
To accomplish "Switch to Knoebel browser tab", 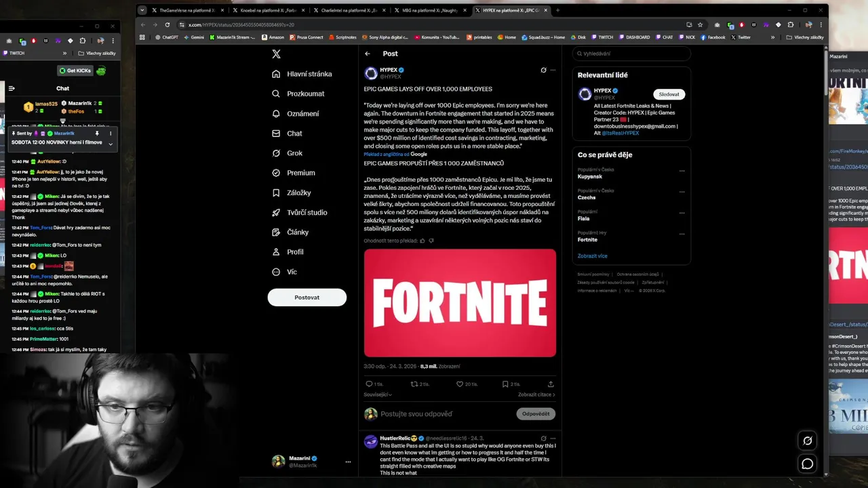I will click(x=268, y=10).
